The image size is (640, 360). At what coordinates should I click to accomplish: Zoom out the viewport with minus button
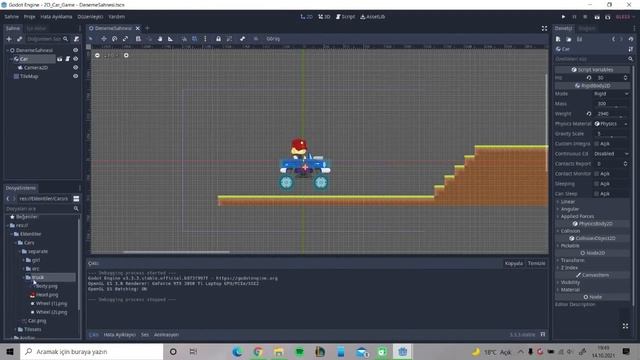97,55
